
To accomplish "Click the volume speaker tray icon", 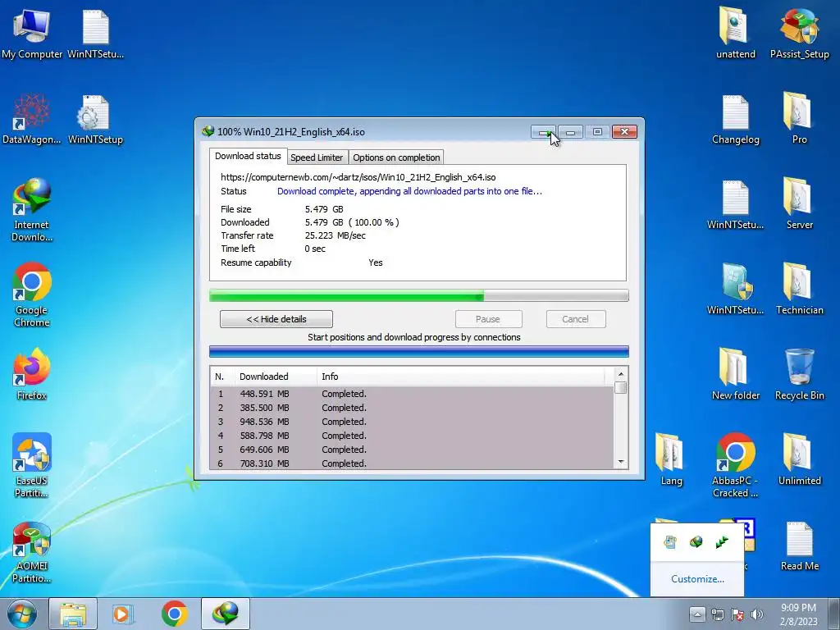I will pos(756,614).
